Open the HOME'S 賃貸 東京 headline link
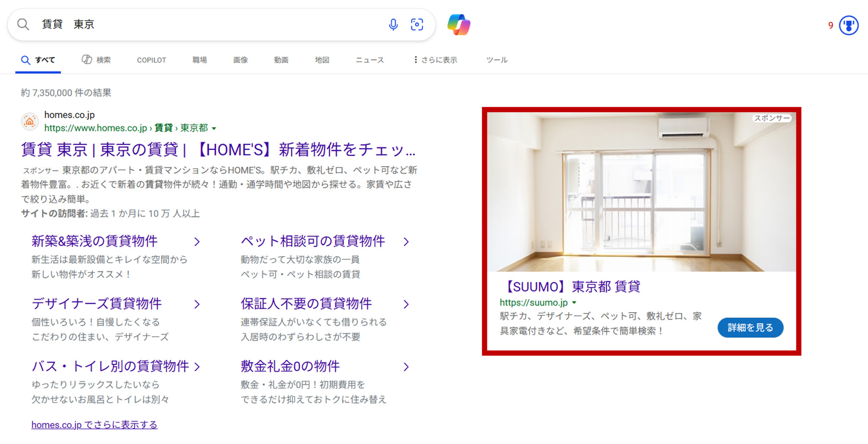Image resolution: width=868 pixels, height=444 pixels. point(218,150)
